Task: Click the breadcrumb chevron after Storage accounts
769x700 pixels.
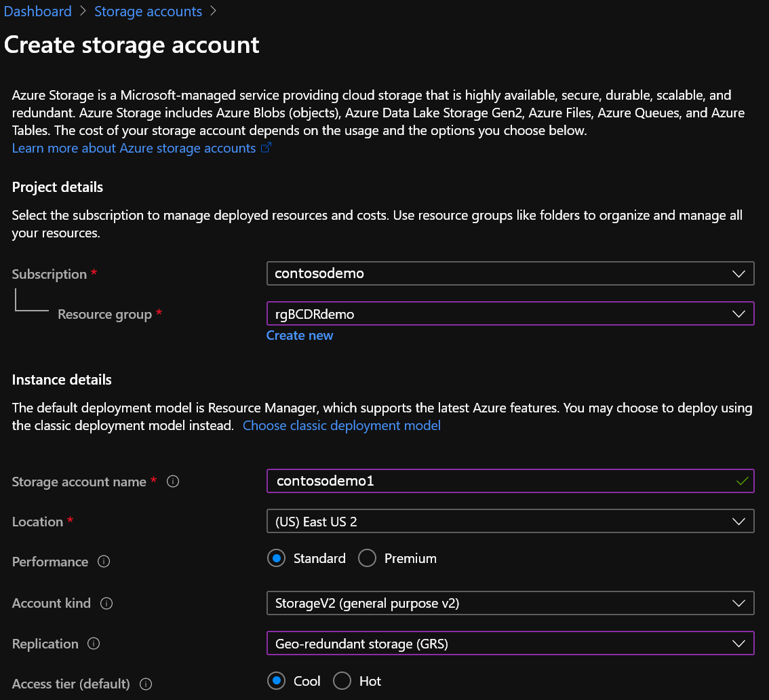Action: [214, 11]
